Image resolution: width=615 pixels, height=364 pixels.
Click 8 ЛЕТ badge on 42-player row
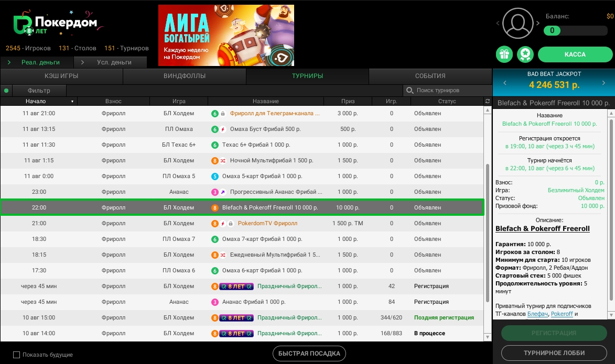(x=236, y=286)
